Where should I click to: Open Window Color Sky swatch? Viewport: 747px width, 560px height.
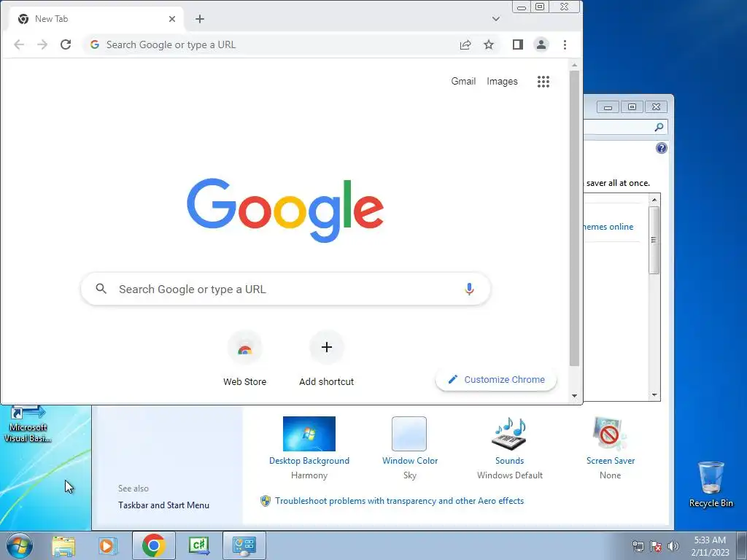coord(409,434)
